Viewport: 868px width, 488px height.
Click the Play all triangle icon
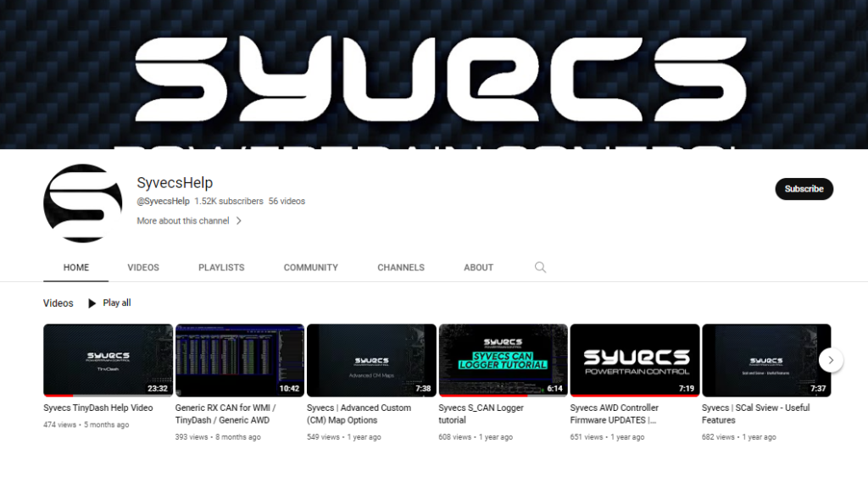[x=93, y=302]
